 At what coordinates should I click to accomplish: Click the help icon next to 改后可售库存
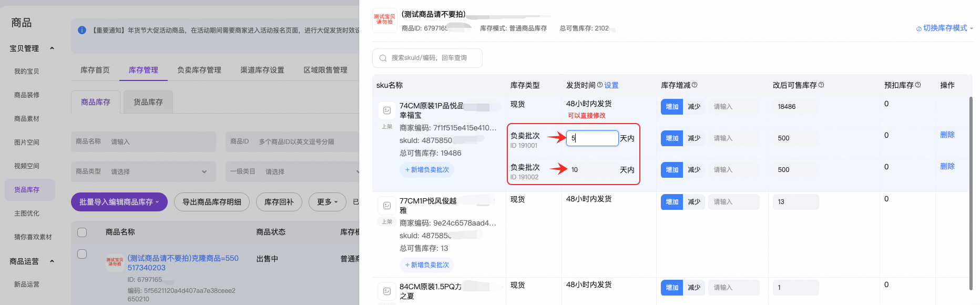821,85
